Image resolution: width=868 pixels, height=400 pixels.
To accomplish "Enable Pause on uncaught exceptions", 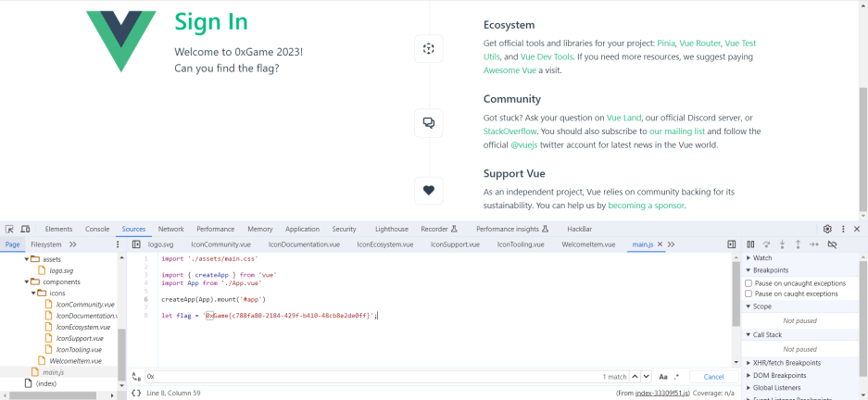I will tap(749, 283).
